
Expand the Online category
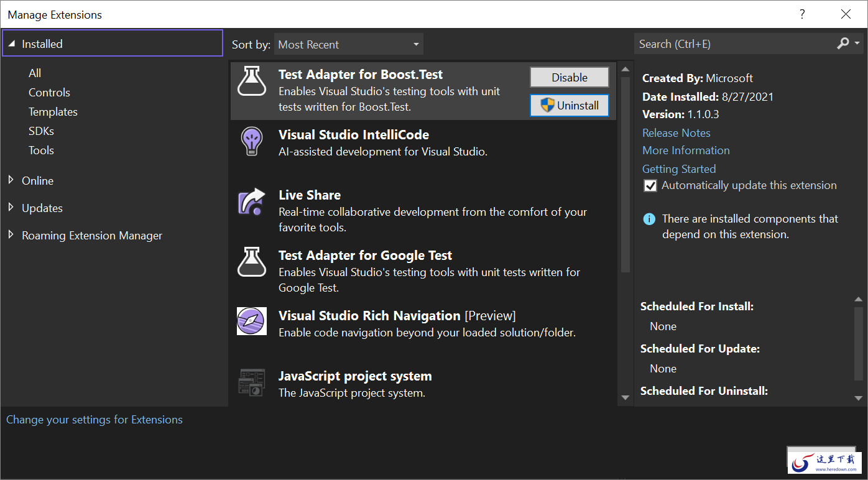pos(11,180)
